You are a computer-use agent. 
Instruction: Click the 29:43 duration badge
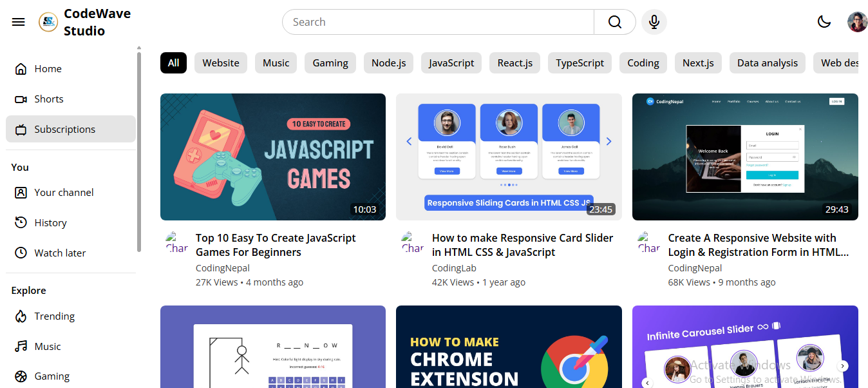836,209
